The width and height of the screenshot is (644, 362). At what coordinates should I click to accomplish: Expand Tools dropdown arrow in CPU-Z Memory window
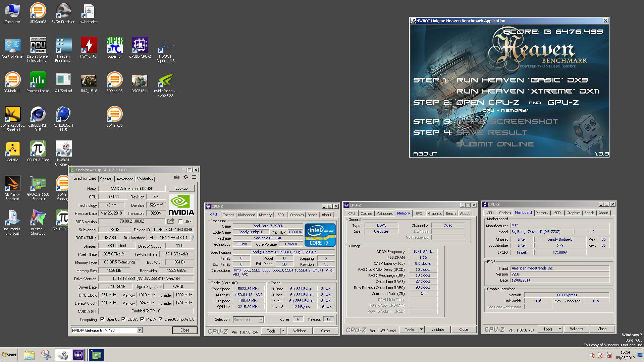[x=421, y=329]
